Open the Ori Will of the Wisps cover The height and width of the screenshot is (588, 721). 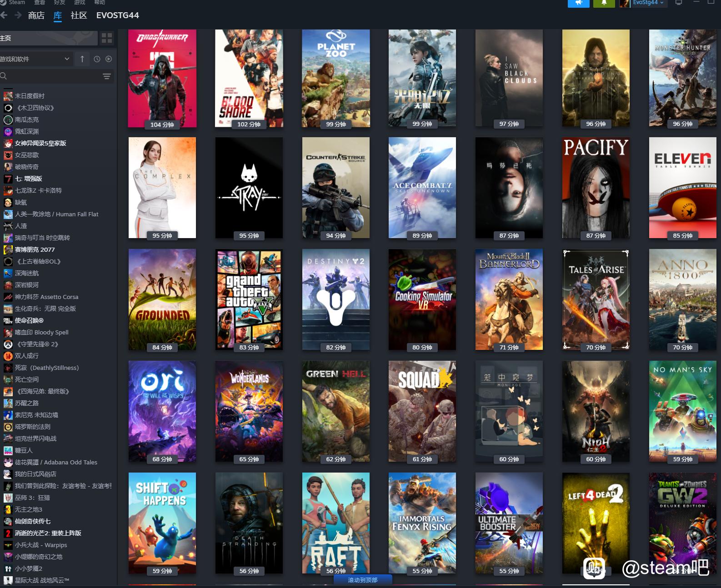pos(162,411)
